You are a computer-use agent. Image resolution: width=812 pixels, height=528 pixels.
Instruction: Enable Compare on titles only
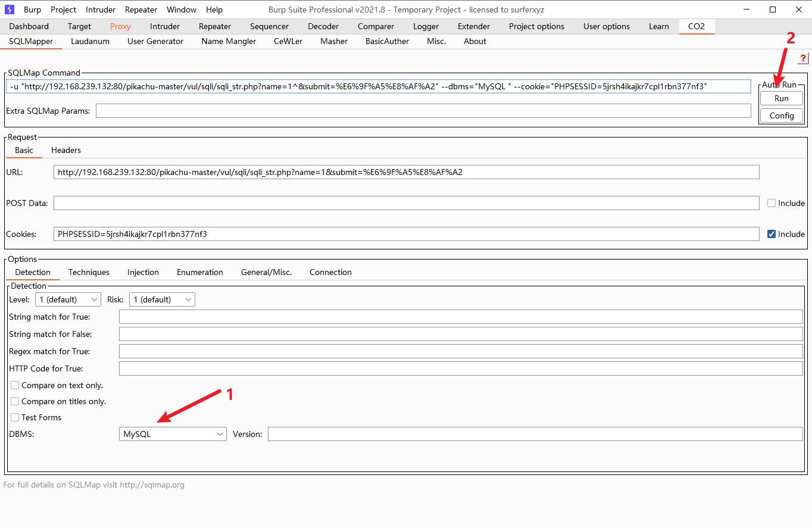15,401
